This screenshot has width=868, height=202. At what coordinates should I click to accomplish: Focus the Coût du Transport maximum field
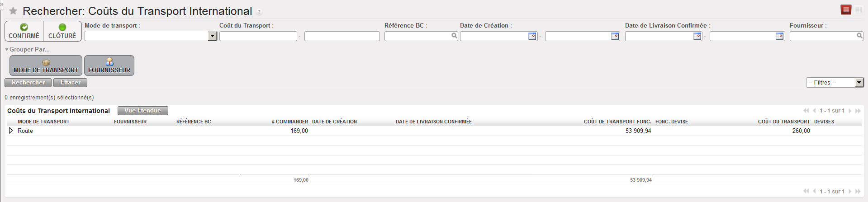(342, 36)
